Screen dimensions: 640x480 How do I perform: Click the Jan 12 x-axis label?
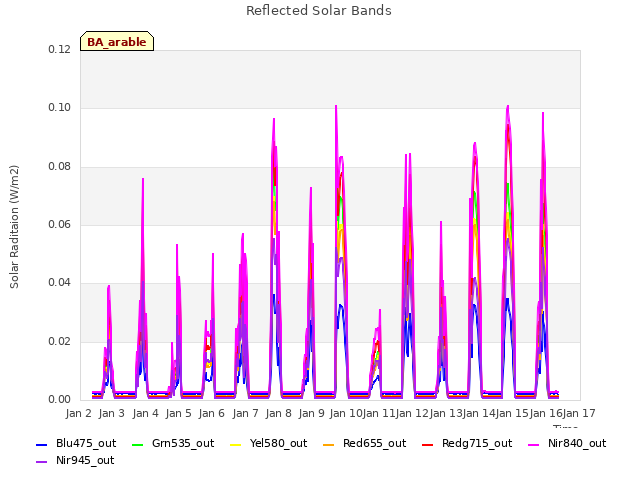coord(412,413)
